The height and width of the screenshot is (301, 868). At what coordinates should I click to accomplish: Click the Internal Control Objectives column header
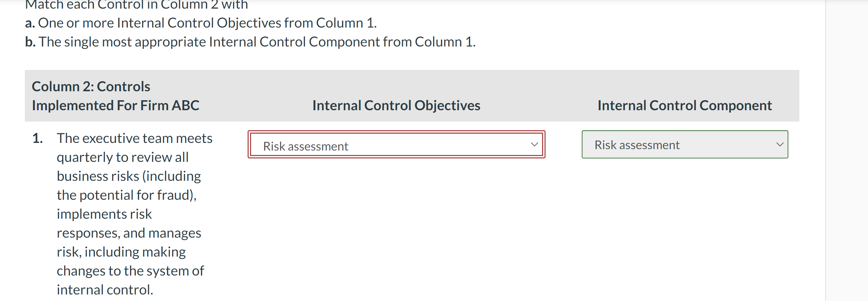coord(396,105)
